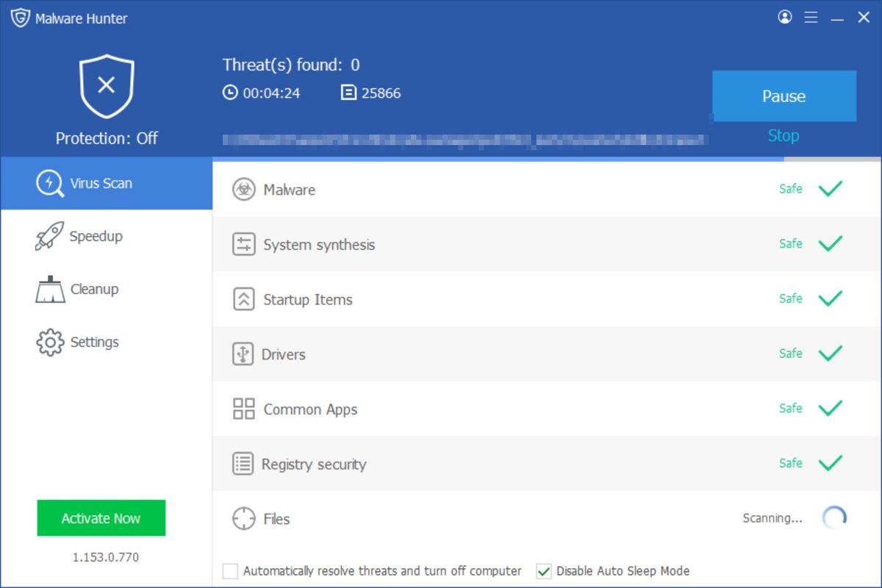882x588 pixels.
Task: Click the Startup Items label
Action: (x=307, y=300)
